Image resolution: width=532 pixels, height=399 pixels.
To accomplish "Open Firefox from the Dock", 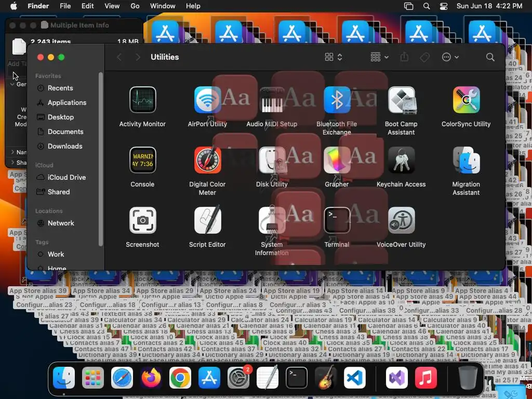I will click(151, 378).
